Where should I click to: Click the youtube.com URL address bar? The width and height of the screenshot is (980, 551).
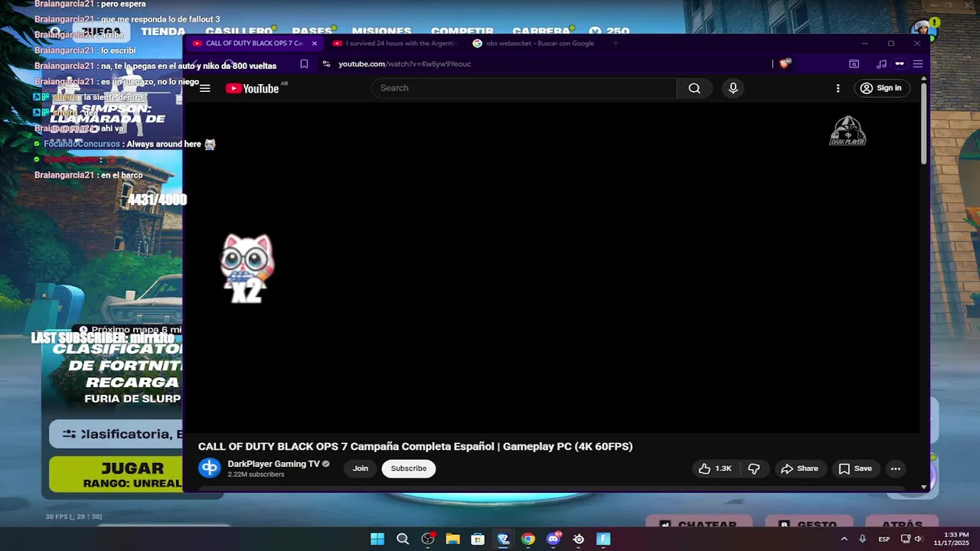coord(404,64)
